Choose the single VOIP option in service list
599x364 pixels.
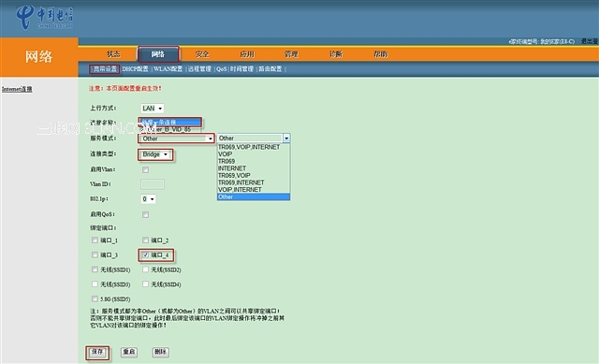(254, 153)
